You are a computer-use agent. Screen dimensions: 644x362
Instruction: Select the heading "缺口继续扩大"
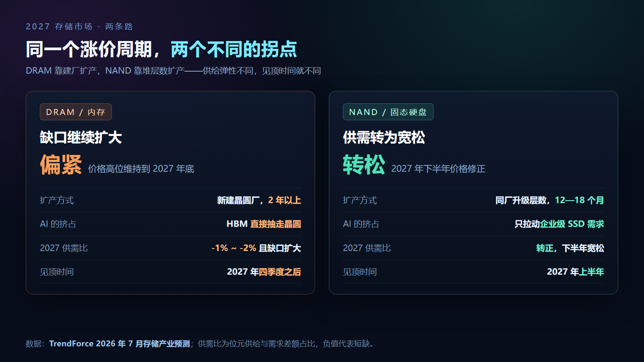click(x=81, y=137)
